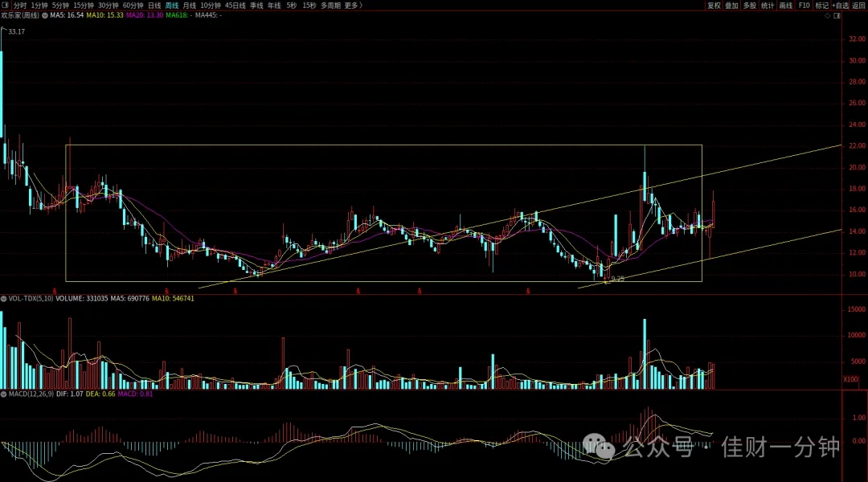Viewport: 868px width, 482px height.
Task: Click the DIF: 1.07 value
Action: click(70, 394)
